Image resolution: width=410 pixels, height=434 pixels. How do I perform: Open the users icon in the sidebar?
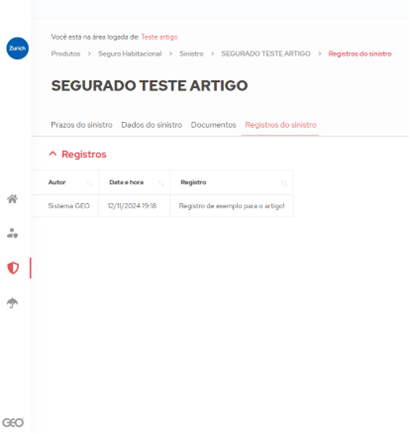point(13,233)
